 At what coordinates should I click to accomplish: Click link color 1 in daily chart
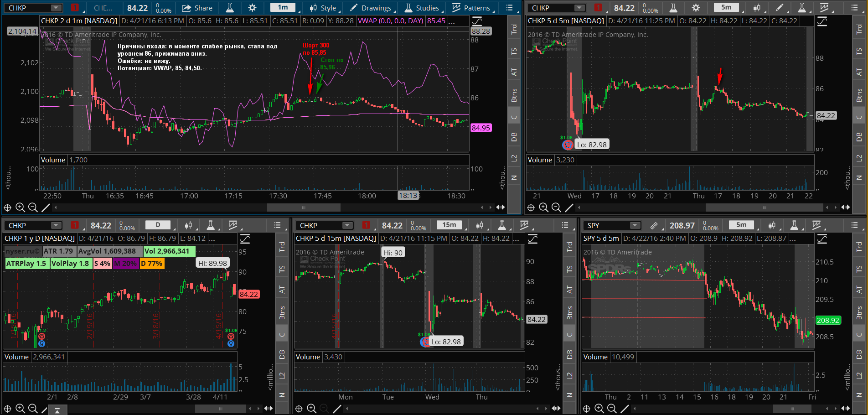[x=75, y=225]
